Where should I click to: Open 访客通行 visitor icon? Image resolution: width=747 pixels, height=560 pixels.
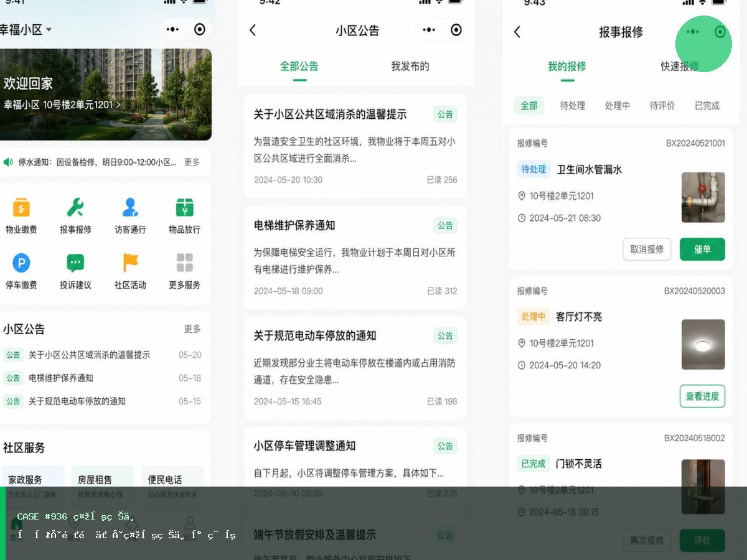pyautogui.click(x=130, y=207)
